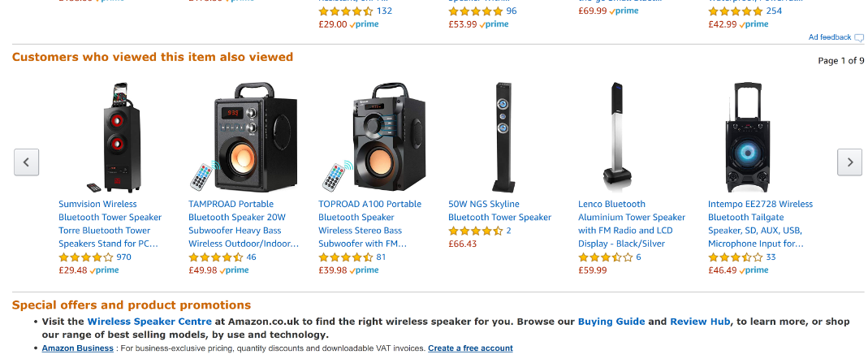Image resolution: width=868 pixels, height=363 pixels.
Task: Open the NGS Skyline tower speaker image
Action: tap(503, 137)
